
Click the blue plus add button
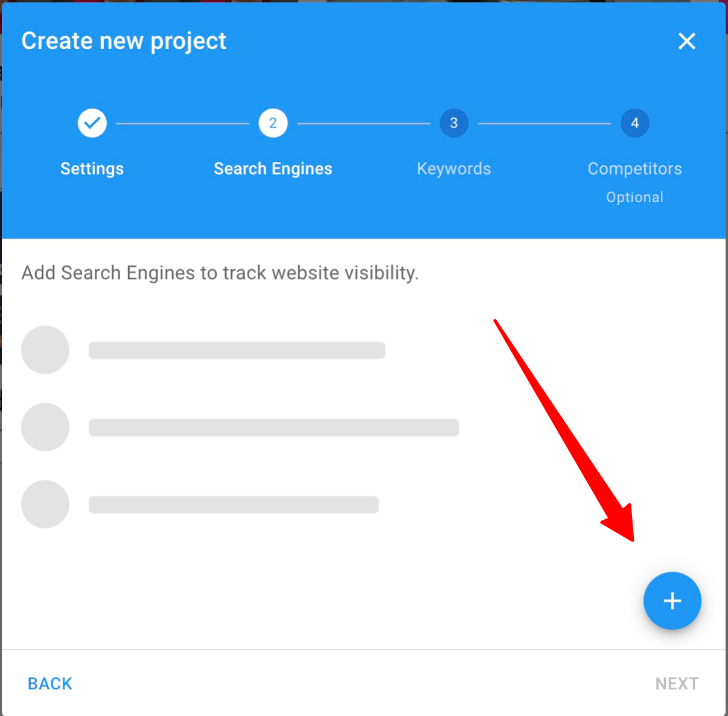click(x=672, y=601)
